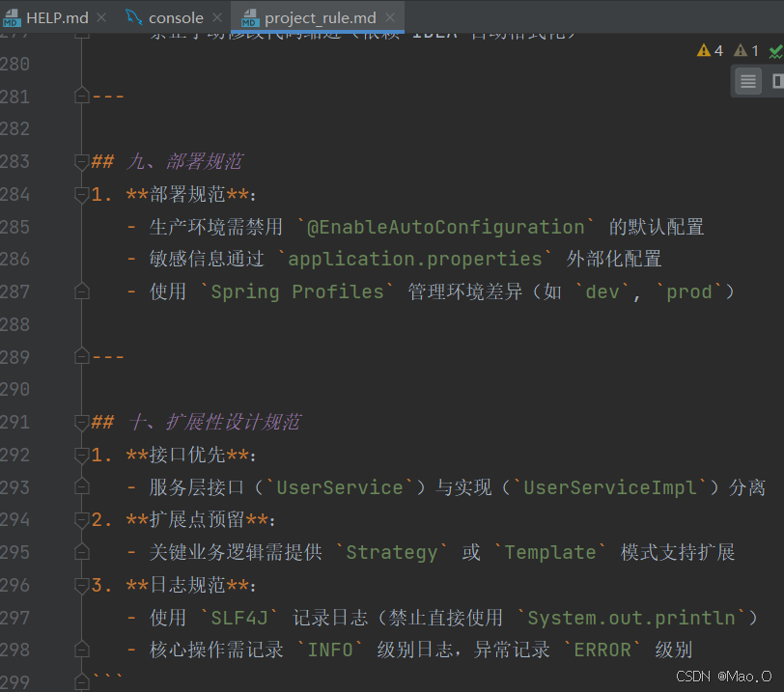784x692 pixels.
Task: Click the closing backticks on line 299
Action: pyautogui.click(x=107, y=677)
